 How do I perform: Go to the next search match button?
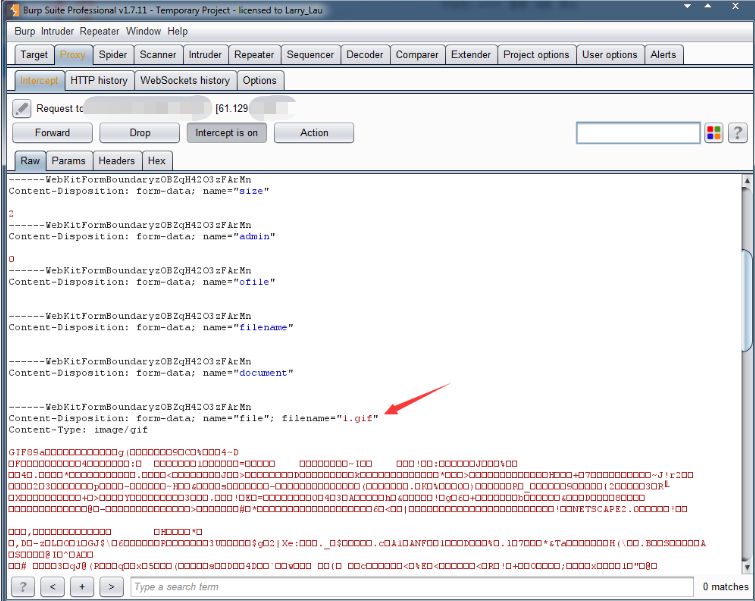coord(111,587)
